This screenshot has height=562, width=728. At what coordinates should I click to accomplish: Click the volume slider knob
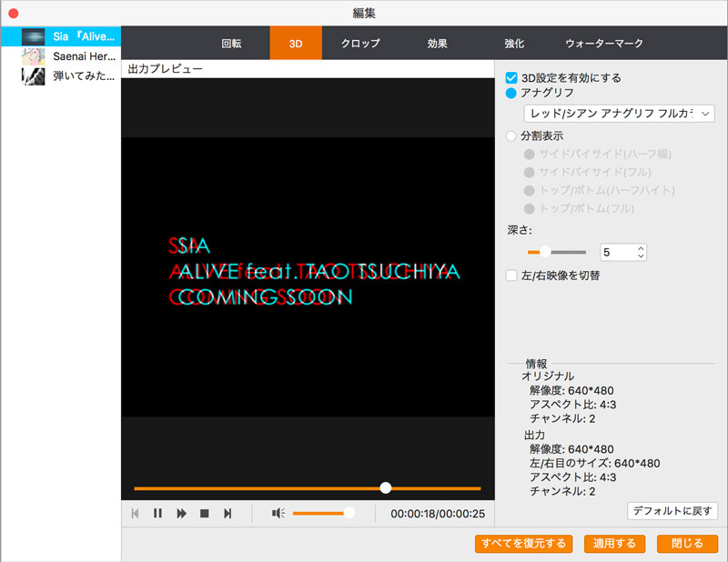[x=349, y=513]
